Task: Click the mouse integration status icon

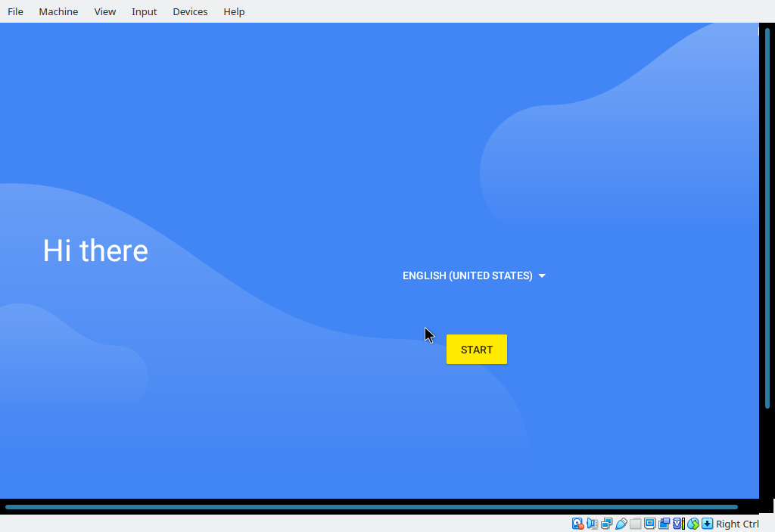Action: coord(693,524)
